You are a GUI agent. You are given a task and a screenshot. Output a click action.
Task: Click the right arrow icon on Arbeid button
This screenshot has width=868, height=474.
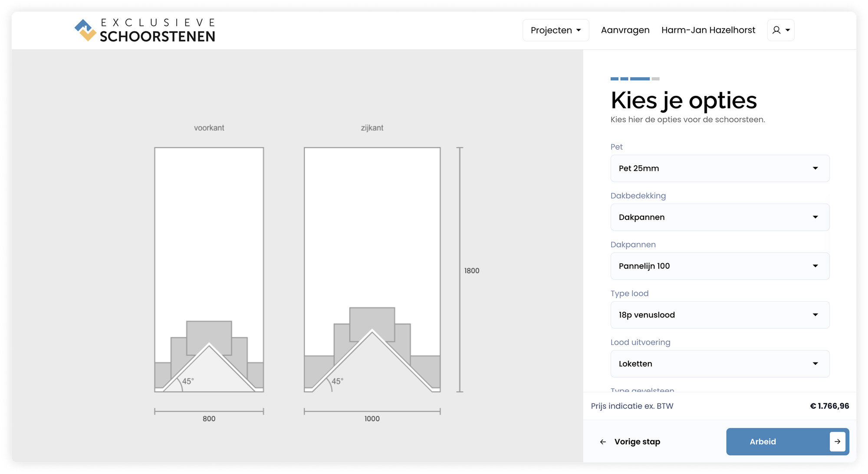click(x=837, y=441)
